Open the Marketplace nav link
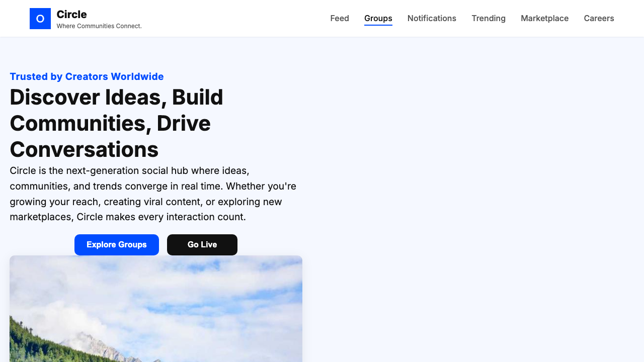Viewport: 644px width, 362px height. (x=544, y=19)
